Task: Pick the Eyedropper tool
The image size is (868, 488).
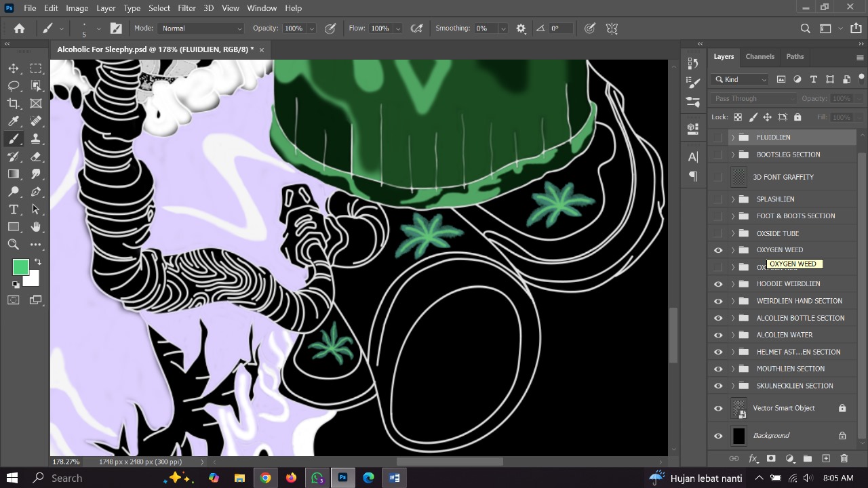Action: pyautogui.click(x=14, y=121)
